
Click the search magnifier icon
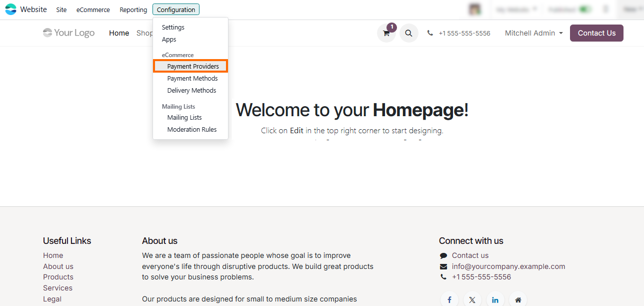[x=408, y=33]
